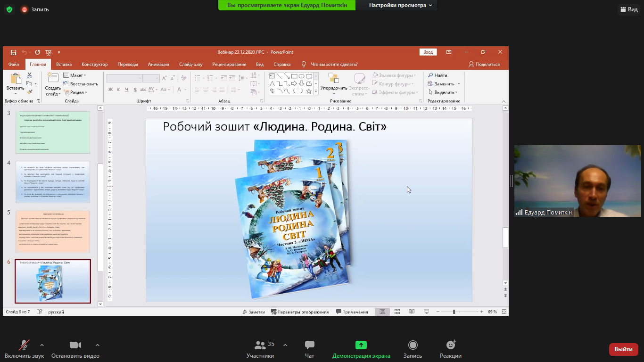Switch to slide sorter view icon
The height and width of the screenshot is (362, 644).
[397, 312]
